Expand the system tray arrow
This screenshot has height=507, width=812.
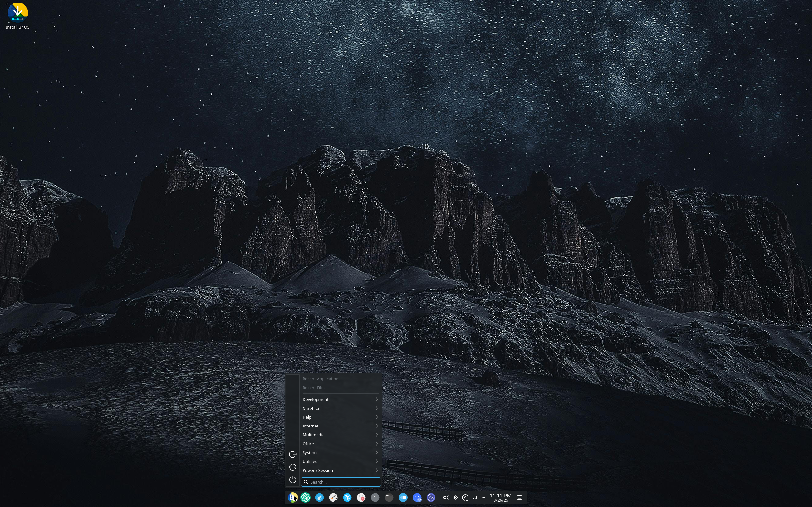tap(483, 497)
